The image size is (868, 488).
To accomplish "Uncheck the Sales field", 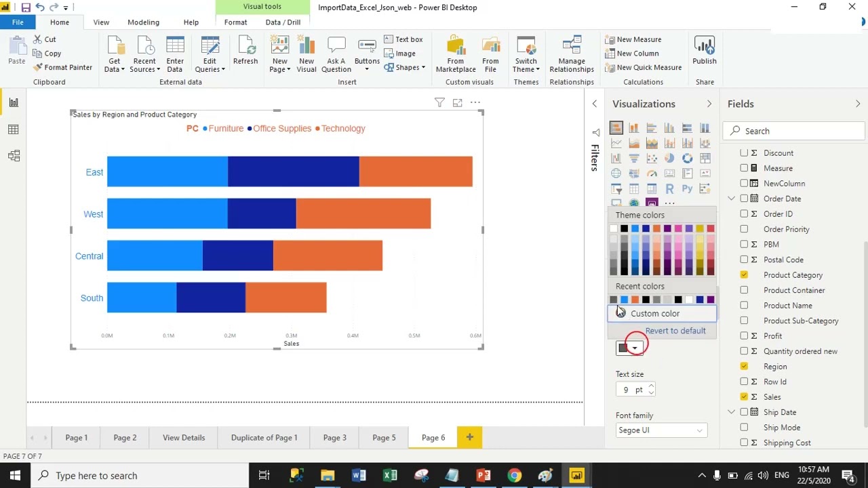I will pyautogui.click(x=744, y=396).
